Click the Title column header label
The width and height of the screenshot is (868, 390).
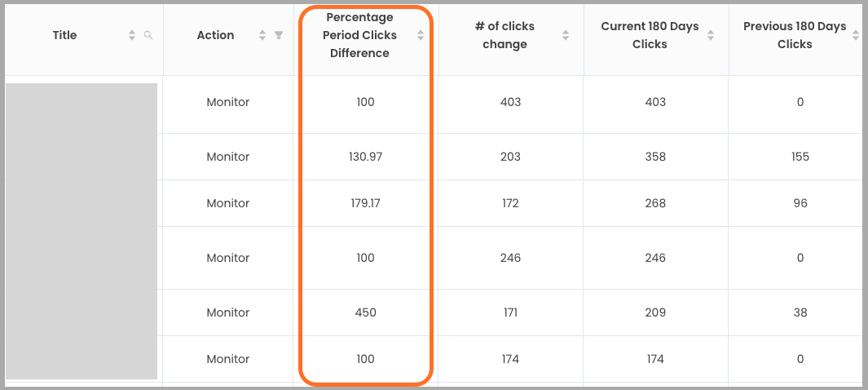pyautogui.click(x=64, y=35)
